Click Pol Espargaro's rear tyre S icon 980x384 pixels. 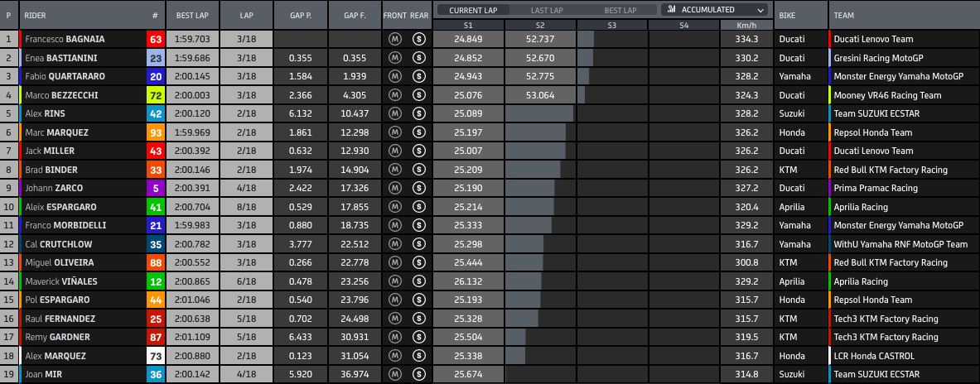pos(418,300)
